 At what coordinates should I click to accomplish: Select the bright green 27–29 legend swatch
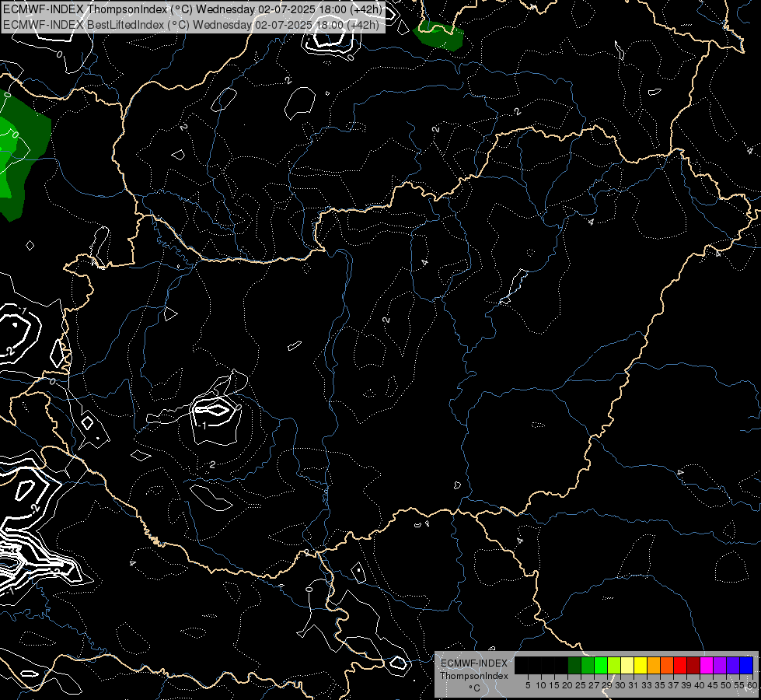coord(601,665)
